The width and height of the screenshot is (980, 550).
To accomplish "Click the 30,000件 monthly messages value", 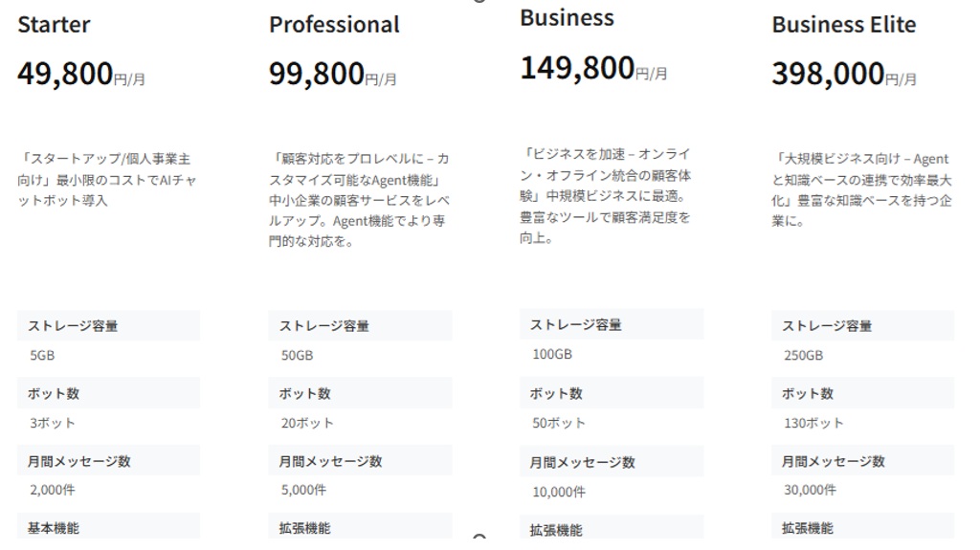I will point(810,490).
